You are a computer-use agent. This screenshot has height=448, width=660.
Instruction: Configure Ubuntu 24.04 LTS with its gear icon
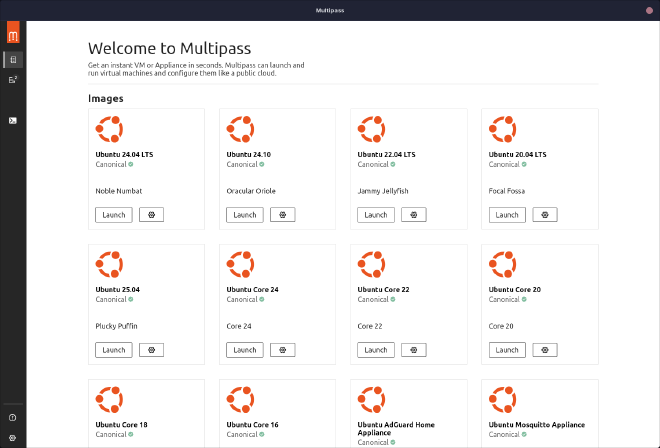coord(152,215)
